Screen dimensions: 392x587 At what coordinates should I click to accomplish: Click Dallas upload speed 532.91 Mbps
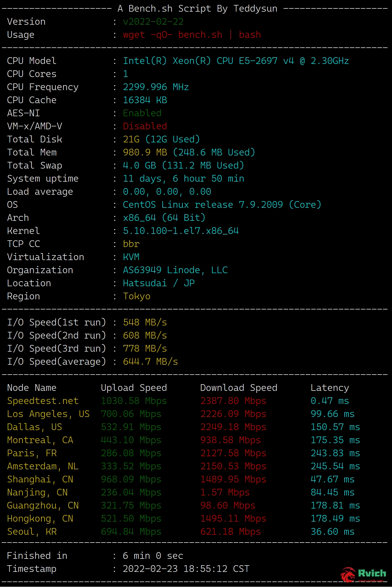click(x=131, y=427)
